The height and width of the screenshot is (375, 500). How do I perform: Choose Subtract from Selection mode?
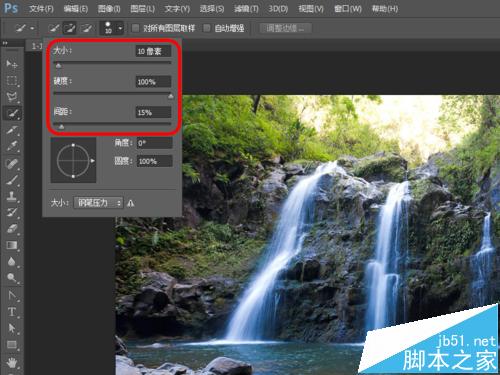[x=87, y=28]
